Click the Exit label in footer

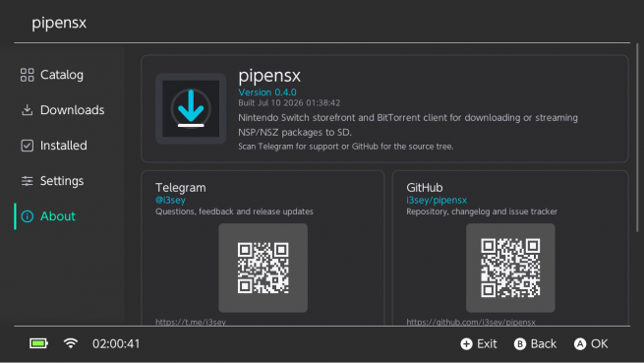(x=487, y=343)
